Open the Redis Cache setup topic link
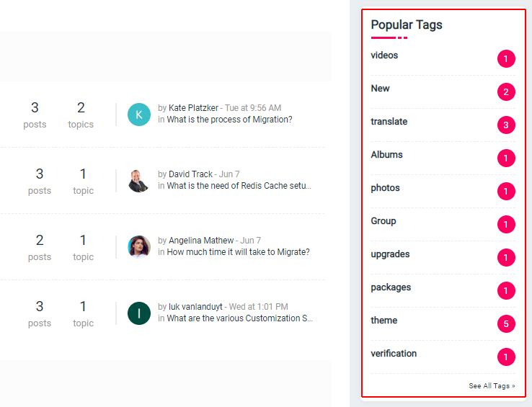This screenshot has height=407, width=532. tap(239, 186)
